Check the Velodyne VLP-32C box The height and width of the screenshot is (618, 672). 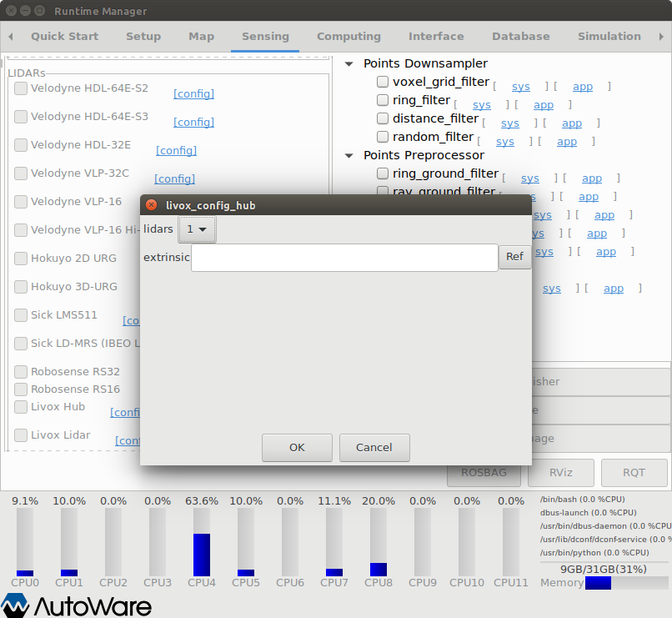coord(21,173)
